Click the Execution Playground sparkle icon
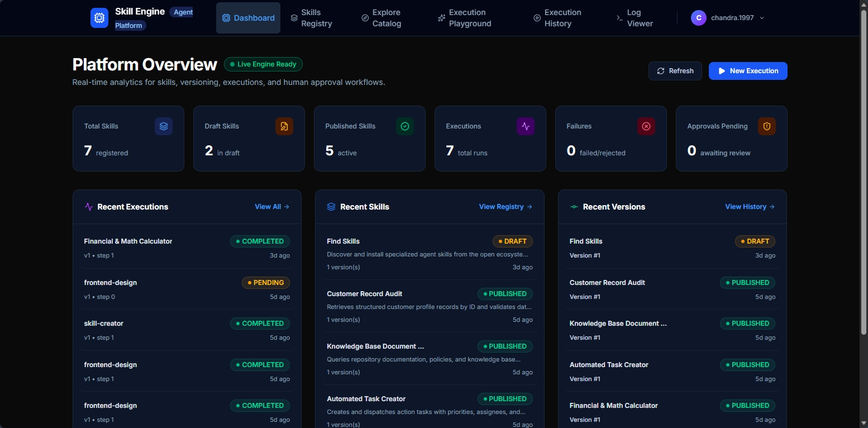Image resolution: width=868 pixels, height=428 pixels. coord(442,18)
